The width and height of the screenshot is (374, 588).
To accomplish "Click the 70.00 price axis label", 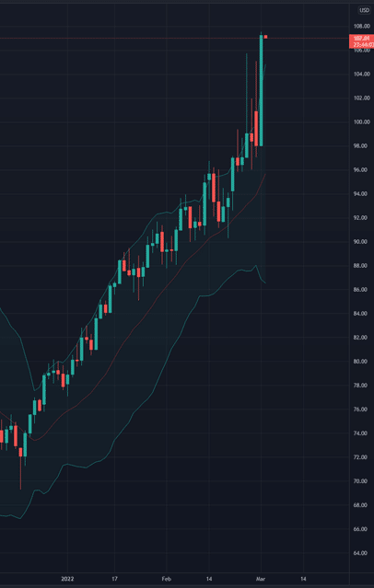I will pos(361,481).
